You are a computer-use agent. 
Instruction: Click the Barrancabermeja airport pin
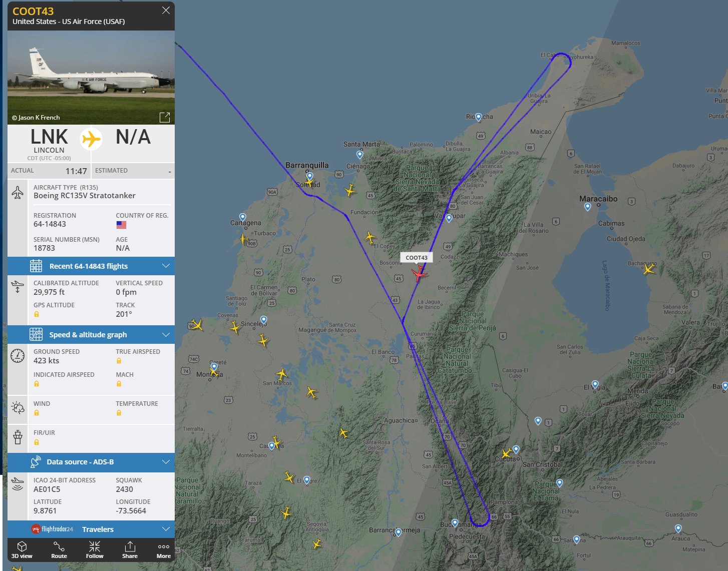[399, 532]
